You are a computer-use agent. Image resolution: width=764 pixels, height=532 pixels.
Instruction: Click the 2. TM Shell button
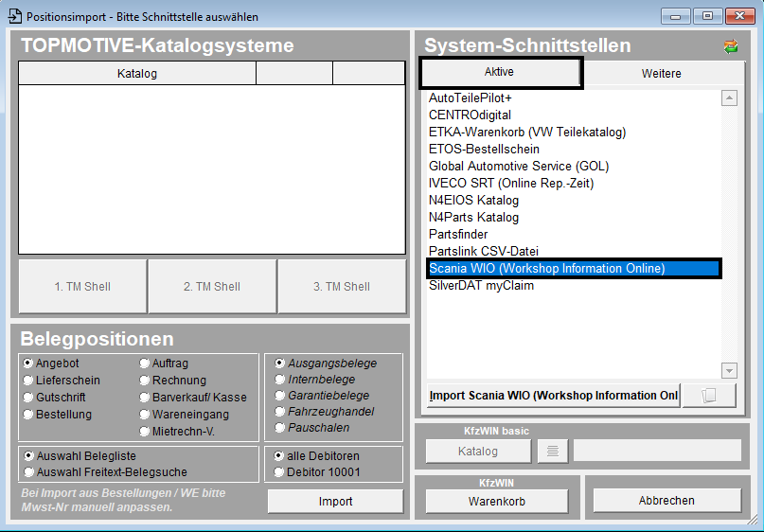click(212, 287)
